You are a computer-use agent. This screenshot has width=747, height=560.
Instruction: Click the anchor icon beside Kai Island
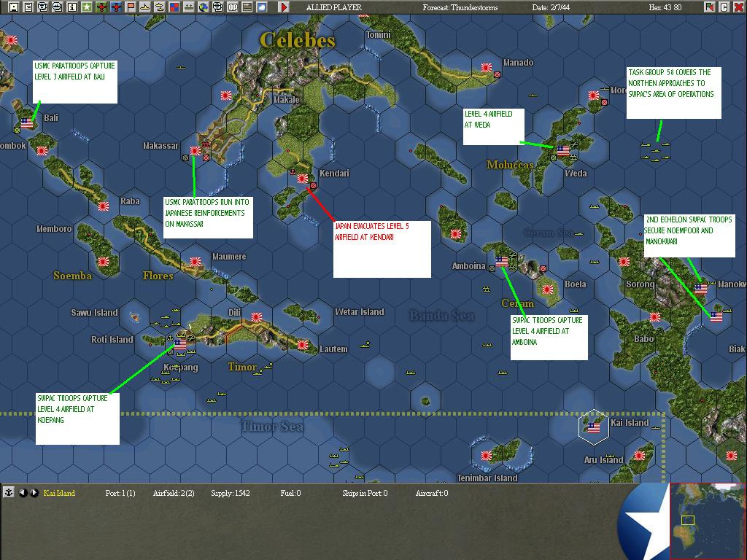tap(8, 492)
